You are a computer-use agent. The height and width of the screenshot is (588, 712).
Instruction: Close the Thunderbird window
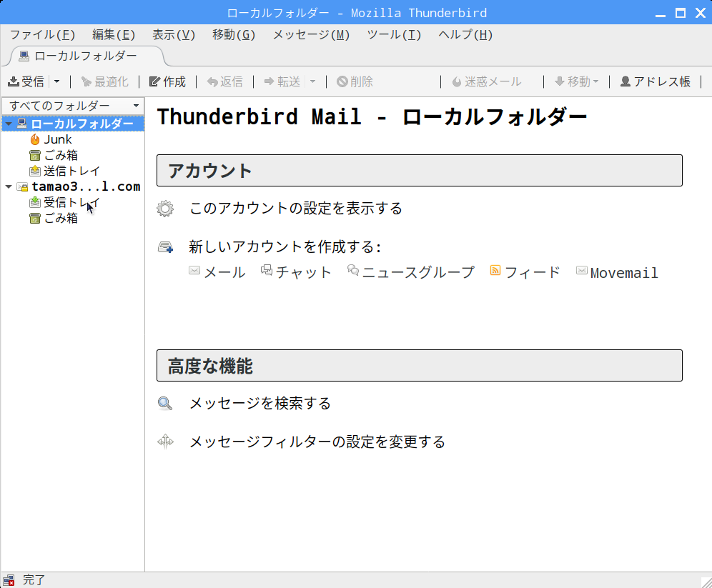700,13
